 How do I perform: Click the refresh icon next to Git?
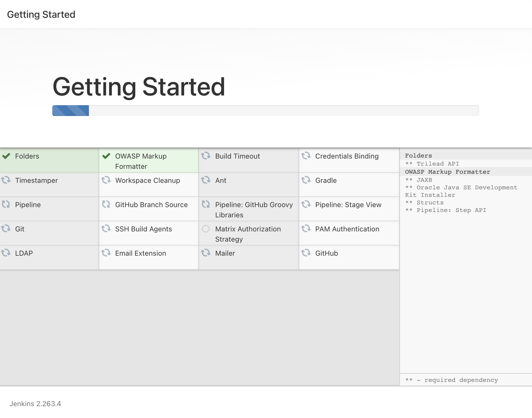pos(6,228)
